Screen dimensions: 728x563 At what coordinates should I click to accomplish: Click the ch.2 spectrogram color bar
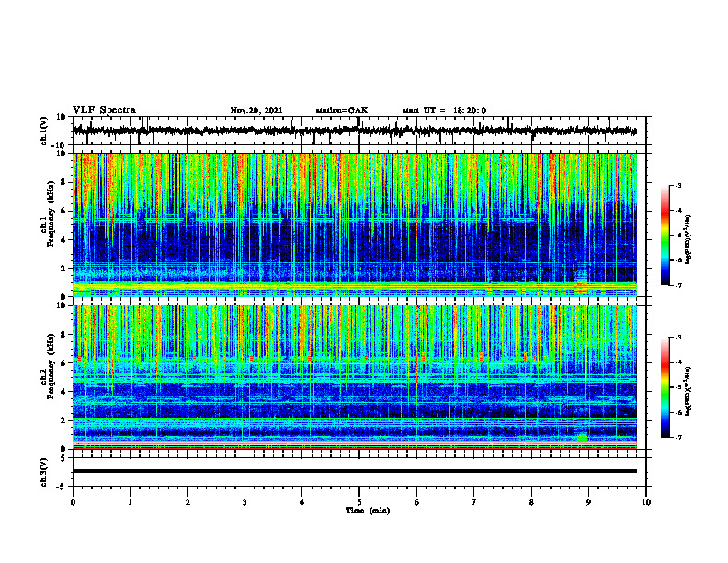pyautogui.click(x=665, y=387)
